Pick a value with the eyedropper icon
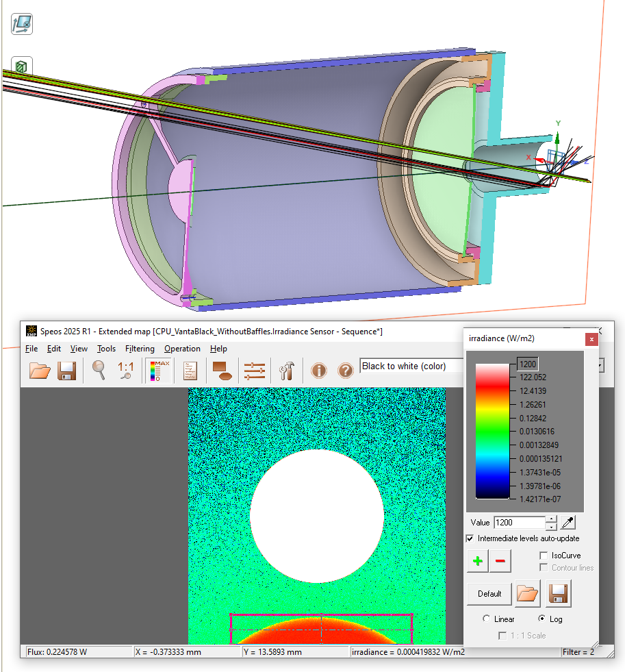This screenshot has width=625, height=672. coord(567,523)
